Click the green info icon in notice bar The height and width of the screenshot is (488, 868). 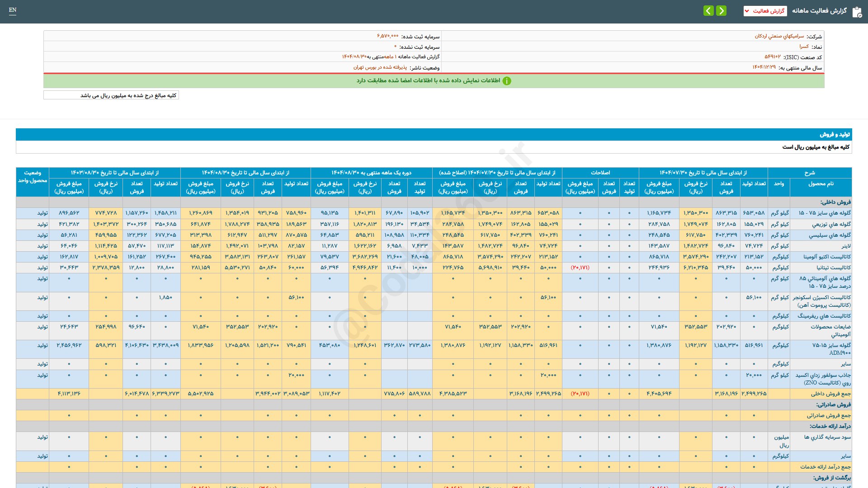507,81
